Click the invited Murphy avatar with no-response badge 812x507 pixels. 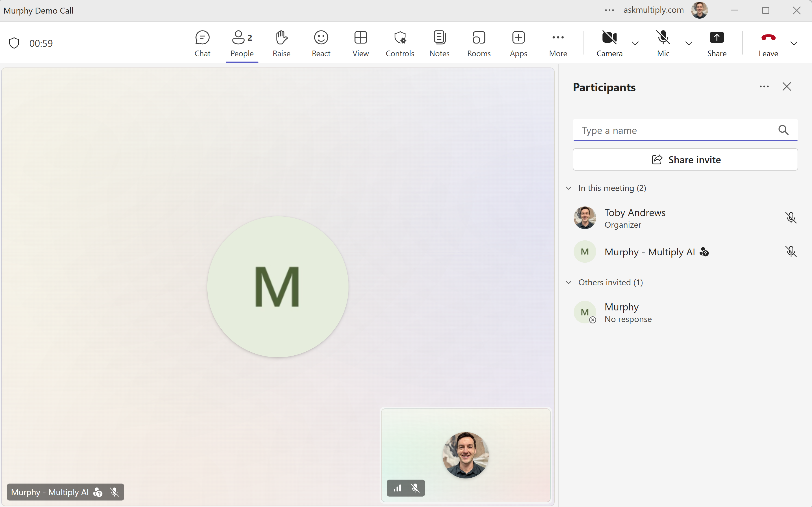[x=585, y=312]
